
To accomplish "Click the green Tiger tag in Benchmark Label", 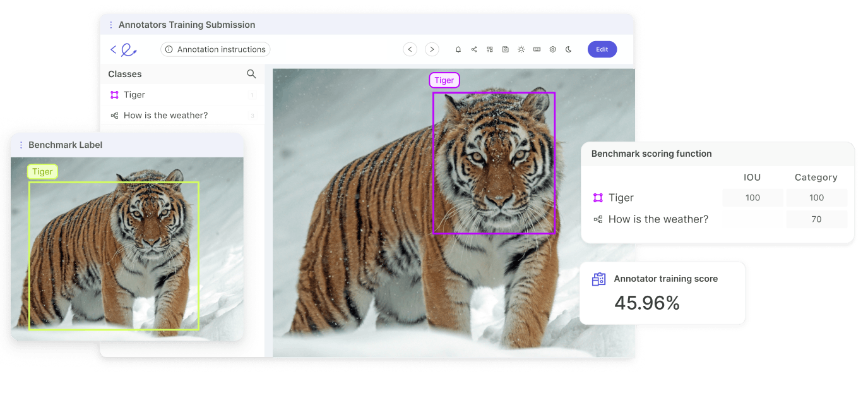I will pyautogui.click(x=42, y=171).
